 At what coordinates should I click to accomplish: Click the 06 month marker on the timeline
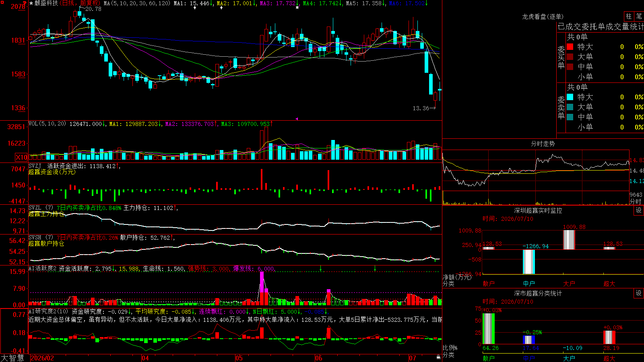tap(319, 358)
